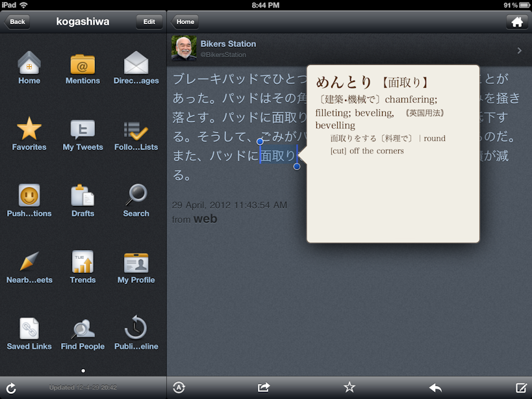Open Find People icon
532x399 pixels.
pyautogui.click(x=82, y=329)
